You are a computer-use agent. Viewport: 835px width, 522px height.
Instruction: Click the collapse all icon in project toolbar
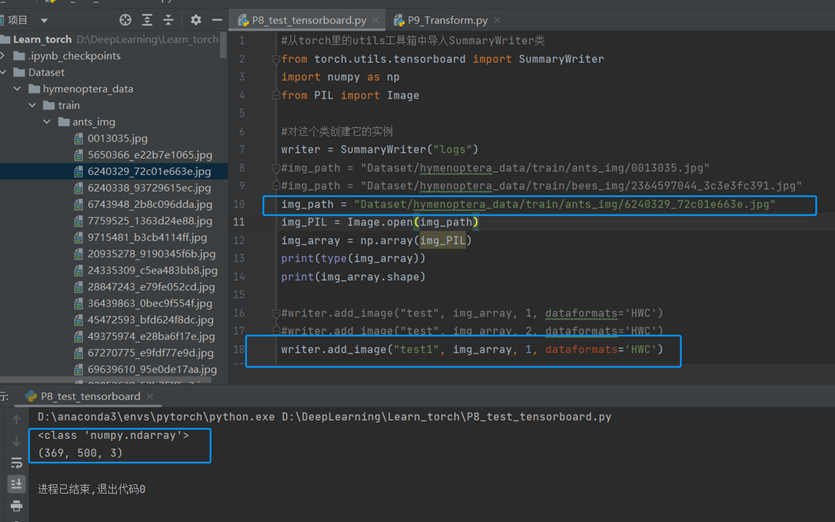[x=168, y=20]
